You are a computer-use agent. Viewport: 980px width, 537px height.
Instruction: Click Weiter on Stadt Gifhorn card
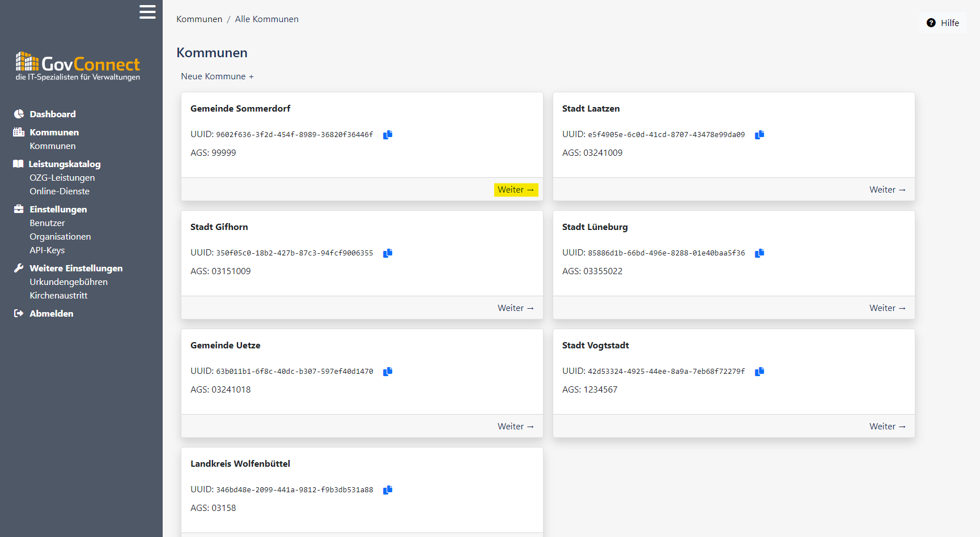(516, 308)
